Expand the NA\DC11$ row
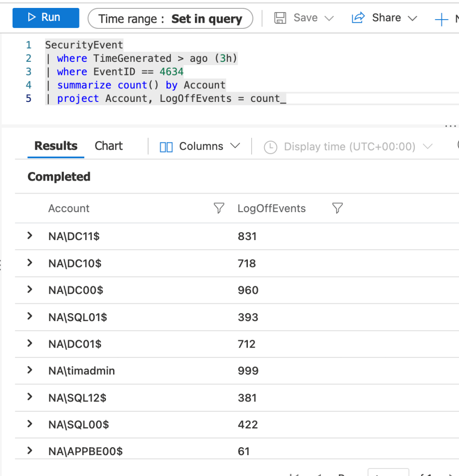 point(30,236)
